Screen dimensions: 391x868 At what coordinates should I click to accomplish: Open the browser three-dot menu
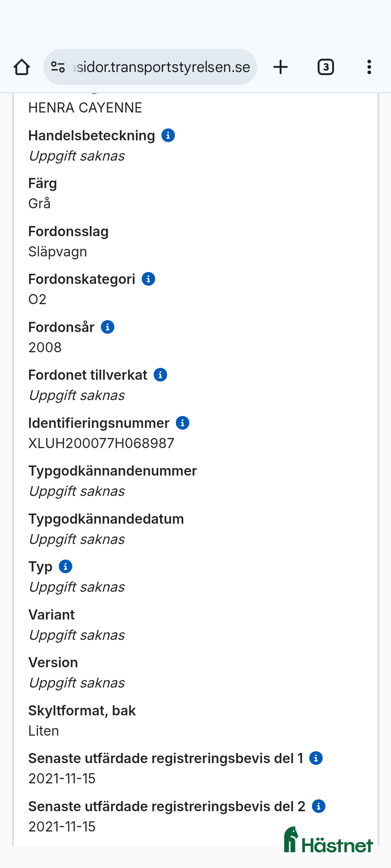369,67
